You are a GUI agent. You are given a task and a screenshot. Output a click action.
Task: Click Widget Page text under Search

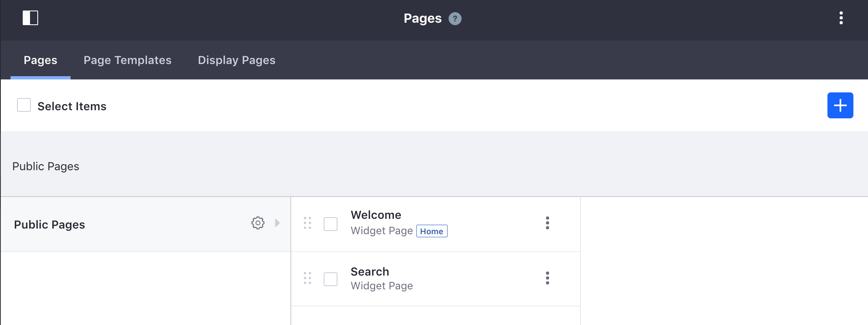click(382, 286)
